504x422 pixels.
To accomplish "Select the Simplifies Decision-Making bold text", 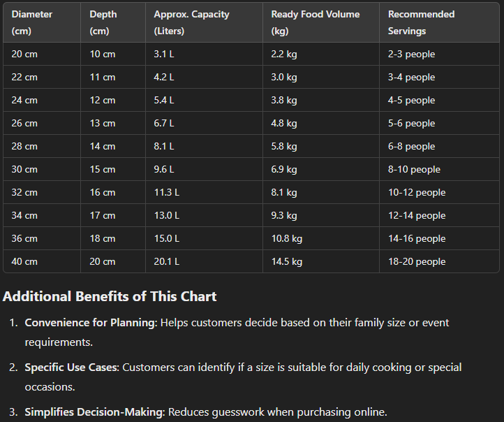I will 95,412.
